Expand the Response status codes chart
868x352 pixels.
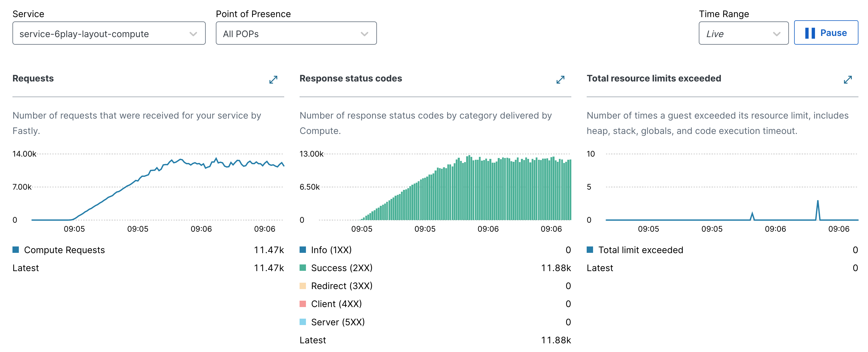pyautogui.click(x=560, y=79)
